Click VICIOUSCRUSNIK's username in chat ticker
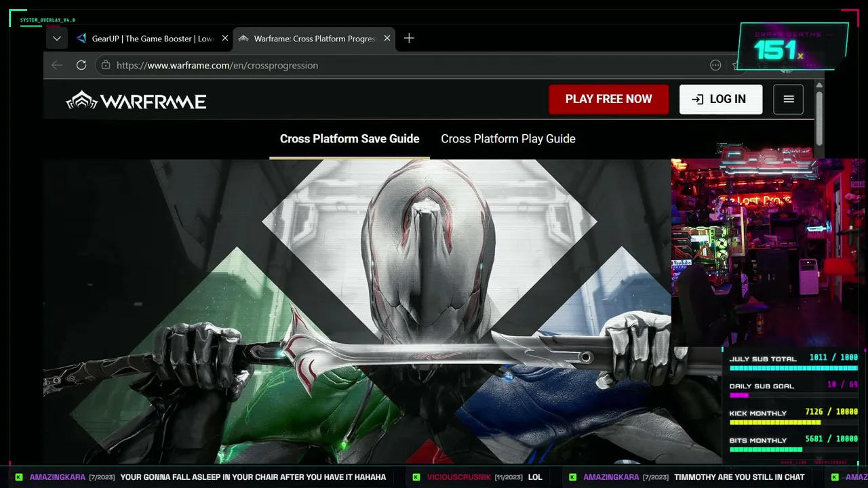Screen dimensions: 868x488 click(459, 477)
